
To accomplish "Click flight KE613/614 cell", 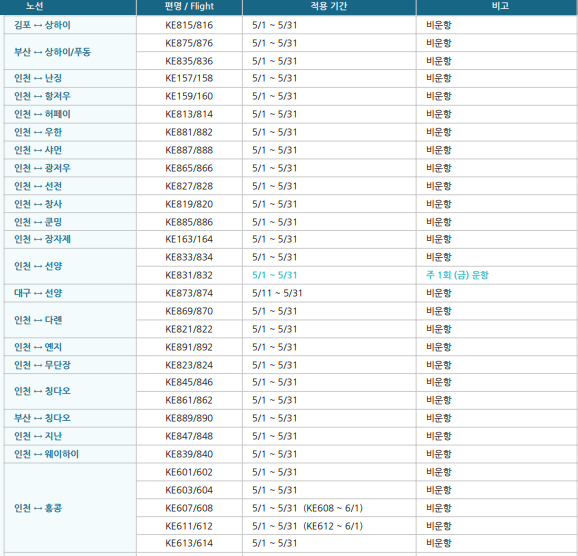I will click(189, 543).
